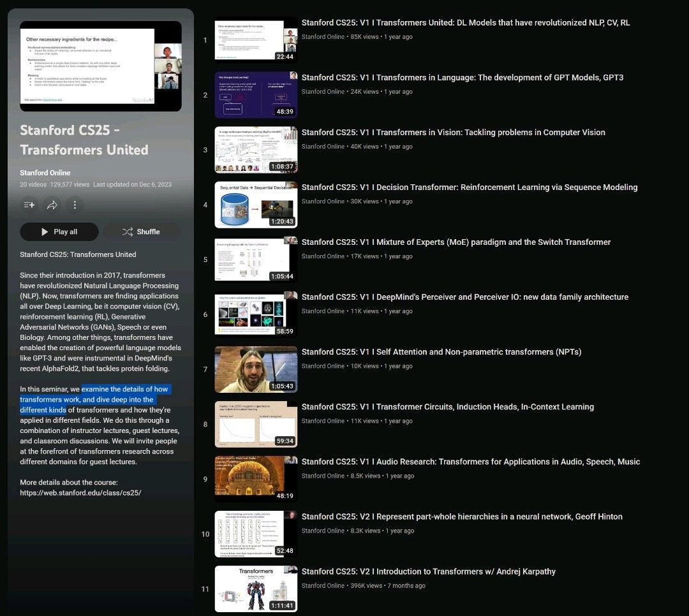Click the index number 10 in the list
This screenshot has height=616, width=689.
click(x=205, y=534)
